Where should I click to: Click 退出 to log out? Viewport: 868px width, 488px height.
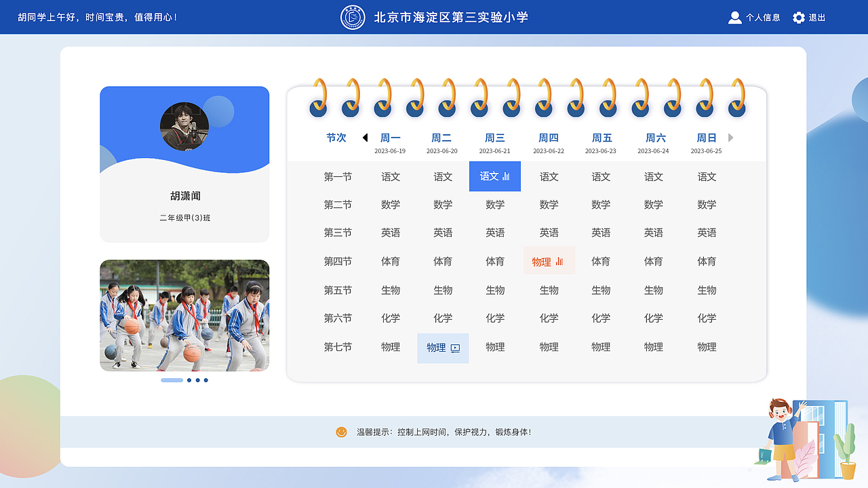click(x=818, y=18)
